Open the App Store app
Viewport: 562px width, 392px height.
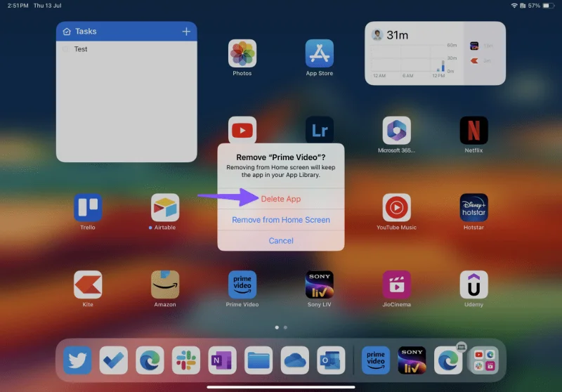click(x=320, y=53)
